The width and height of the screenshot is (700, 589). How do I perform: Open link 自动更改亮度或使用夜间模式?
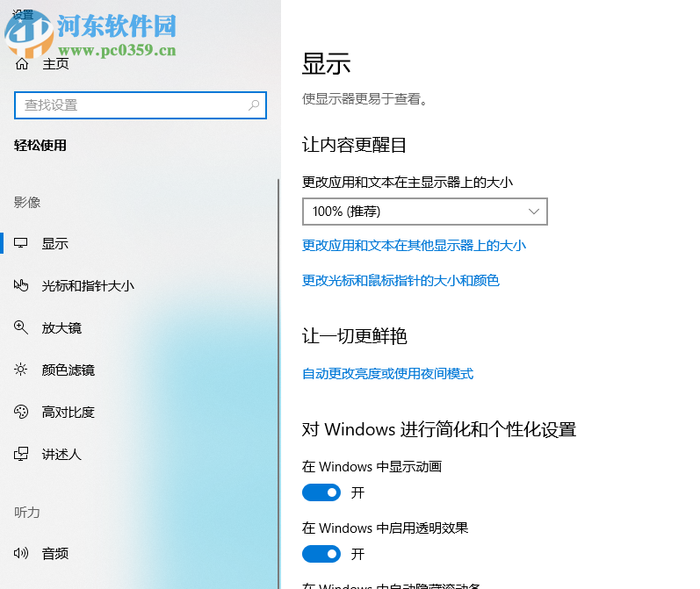click(387, 373)
